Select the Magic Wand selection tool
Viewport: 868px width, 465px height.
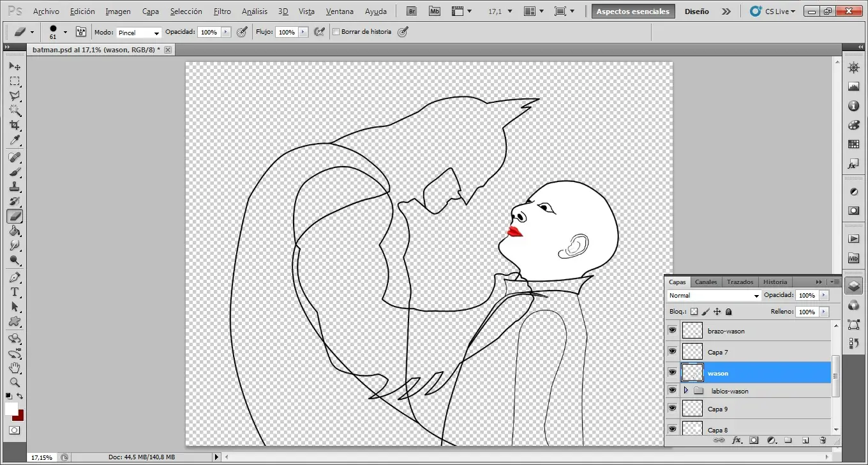[15, 111]
